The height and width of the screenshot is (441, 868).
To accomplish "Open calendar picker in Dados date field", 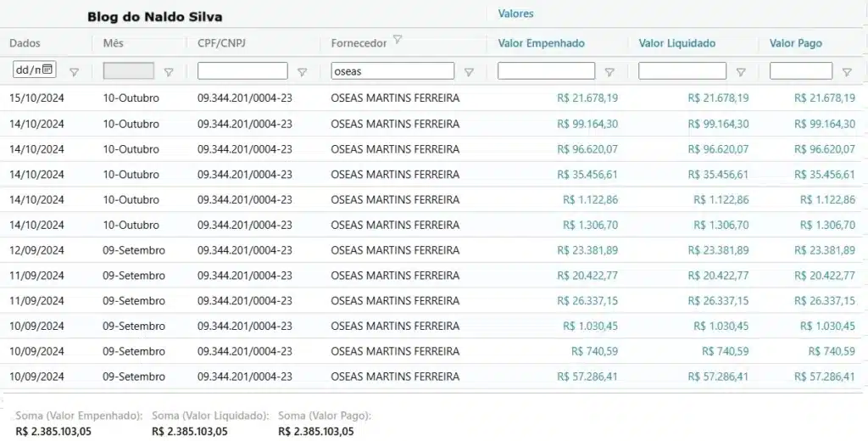I will 47,70.
